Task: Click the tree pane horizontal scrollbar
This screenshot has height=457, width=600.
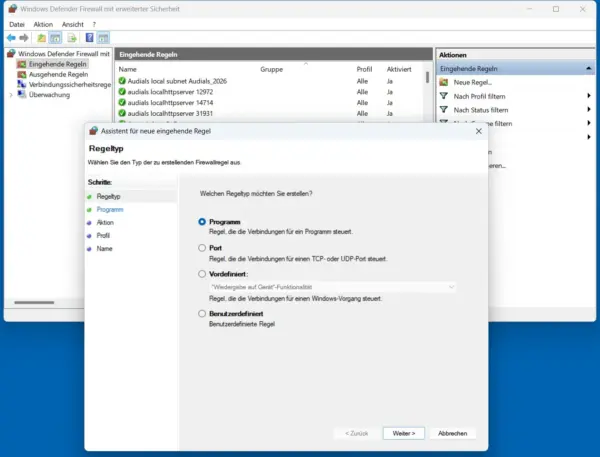Action: tap(34, 302)
